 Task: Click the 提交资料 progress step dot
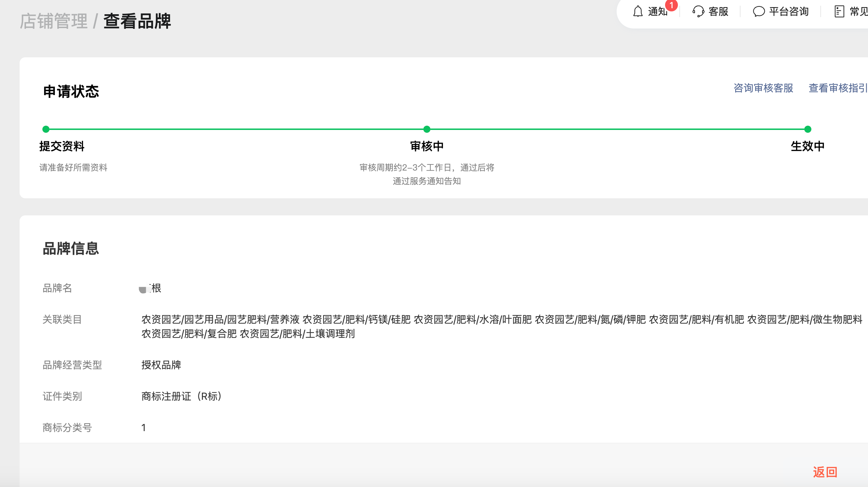point(46,129)
